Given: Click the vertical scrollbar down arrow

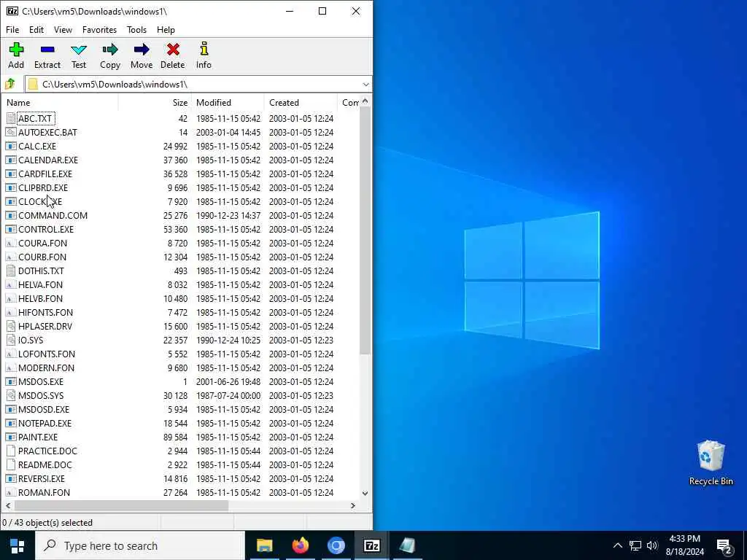Looking at the screenshot, I should pos(365,494).
